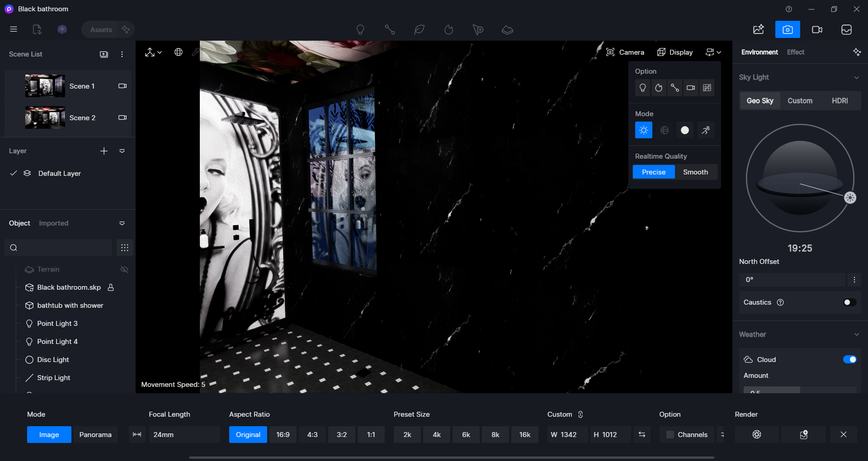868x461 pixels.
Task: Switch to the Imported tab
Action: [54, 223]
